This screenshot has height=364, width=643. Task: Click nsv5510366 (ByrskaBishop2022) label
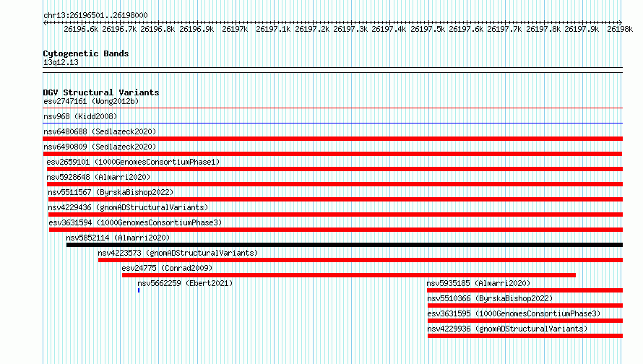coord(490,298)
